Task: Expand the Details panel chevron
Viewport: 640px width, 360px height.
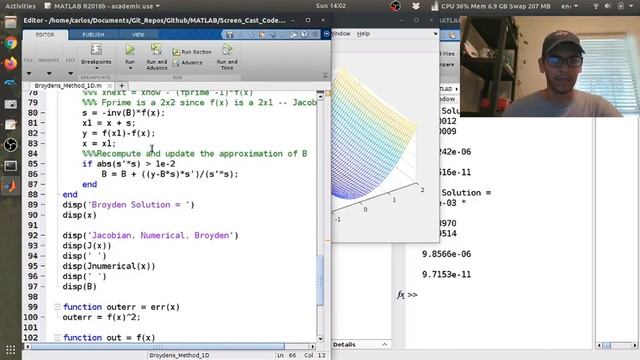Action: point(384,344)
